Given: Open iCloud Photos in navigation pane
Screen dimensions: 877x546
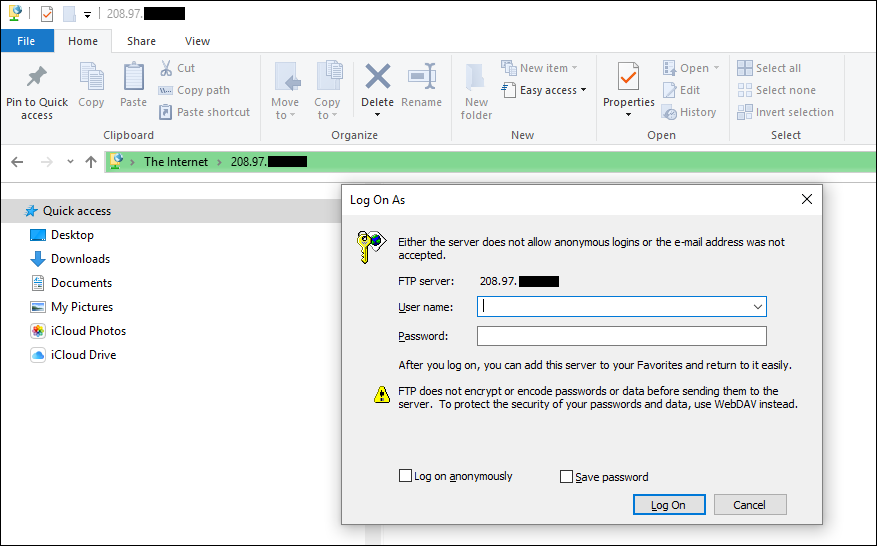Looking at the screenshot, I should (x=78, y=331).
